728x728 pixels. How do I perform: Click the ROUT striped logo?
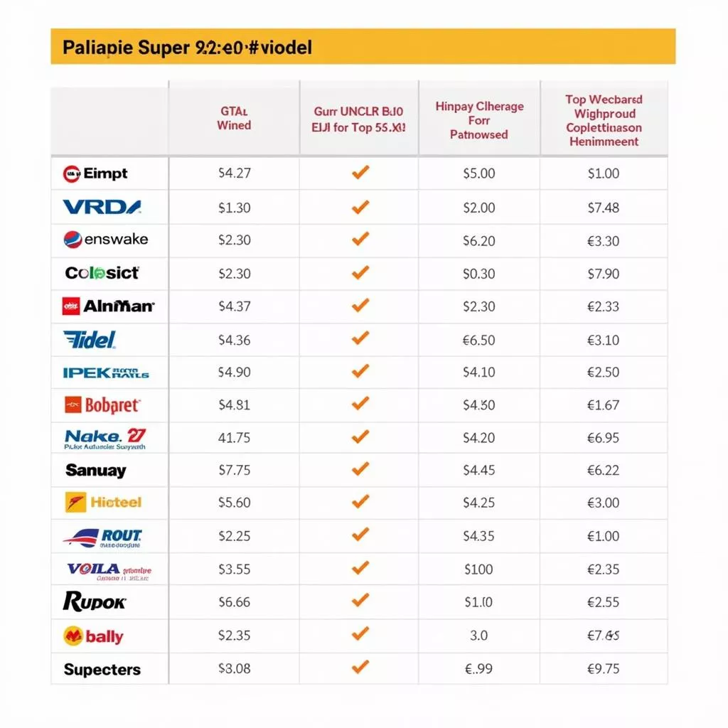coord(103,537)
